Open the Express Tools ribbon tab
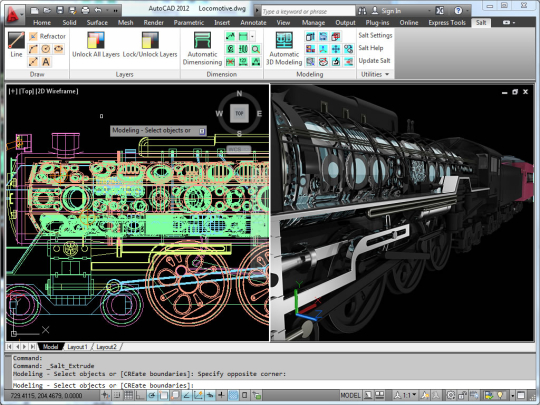Viewport: 540px width, 405px height. pyautogui.click(x=447, y=22)
